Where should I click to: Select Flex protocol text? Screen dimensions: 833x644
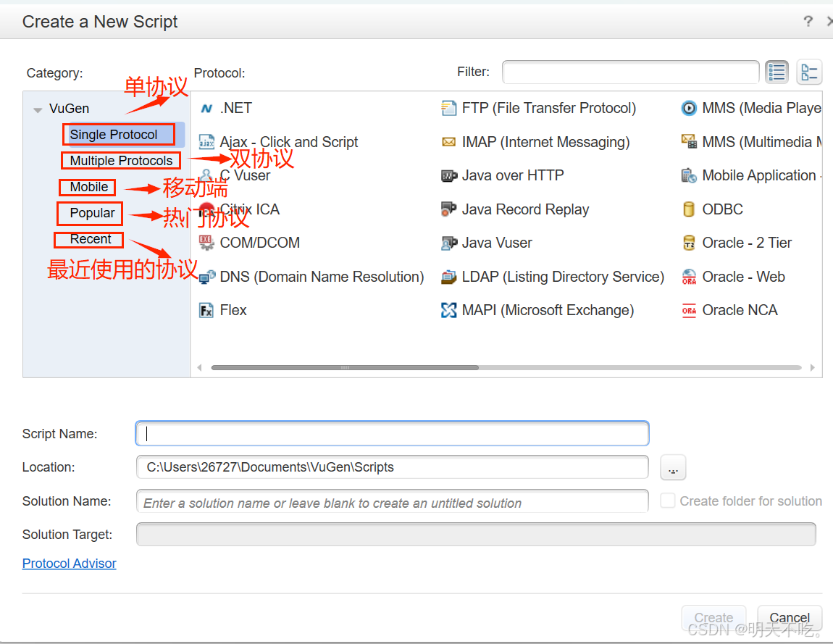click(x=233, y=310)
